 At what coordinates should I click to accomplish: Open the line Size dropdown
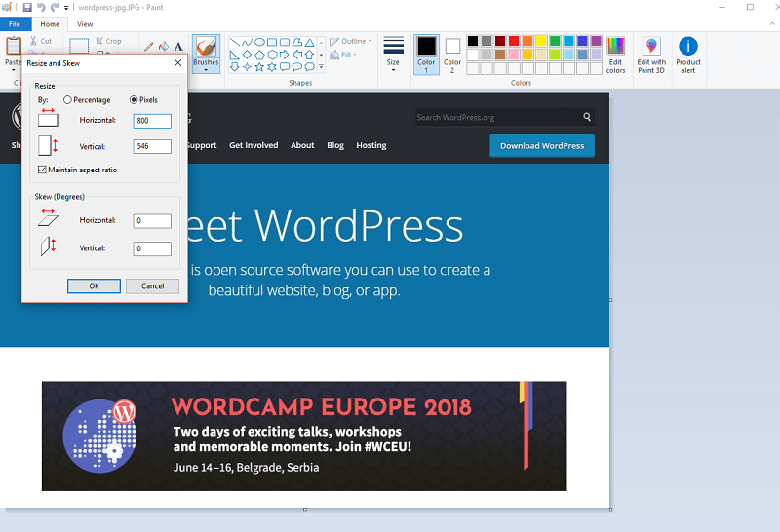pos(393,55)
